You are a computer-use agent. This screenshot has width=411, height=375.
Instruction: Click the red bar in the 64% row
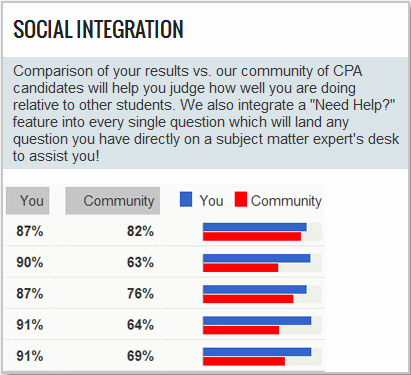(x=241, y=330)
